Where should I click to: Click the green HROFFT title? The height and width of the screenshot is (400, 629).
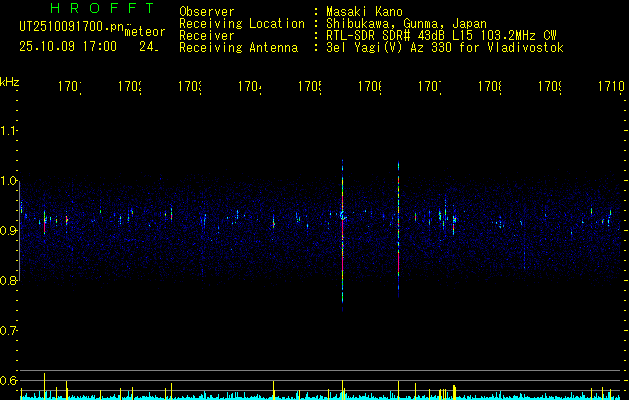tap(103, 8)
